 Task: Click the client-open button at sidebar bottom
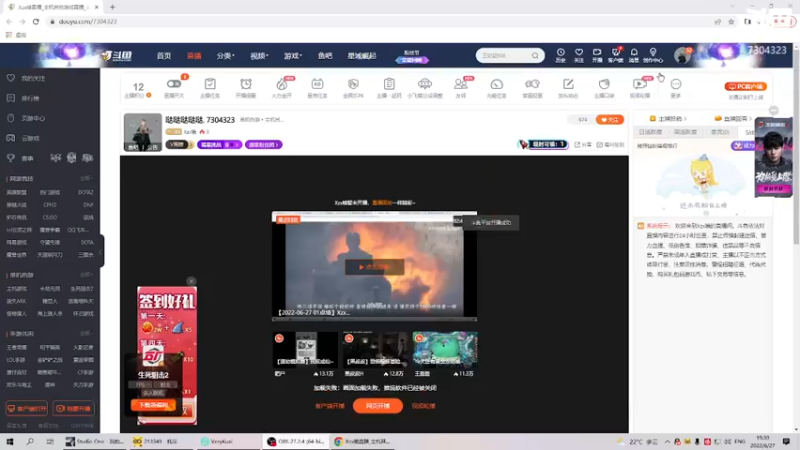(27, 409)
